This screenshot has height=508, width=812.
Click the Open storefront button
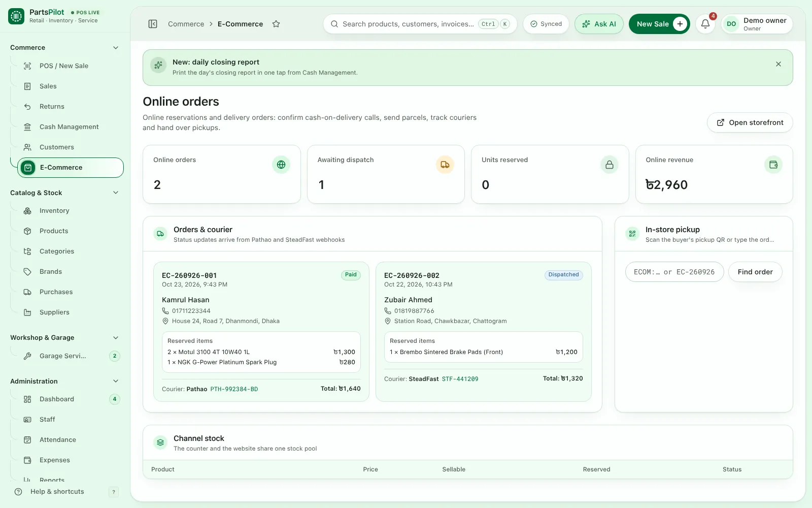(750, 122)
